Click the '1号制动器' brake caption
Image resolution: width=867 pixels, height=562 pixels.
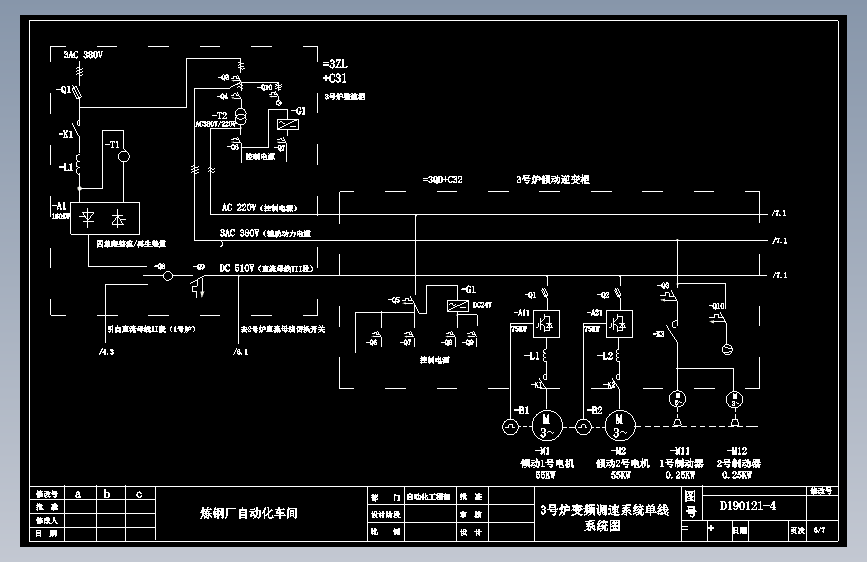681,463
